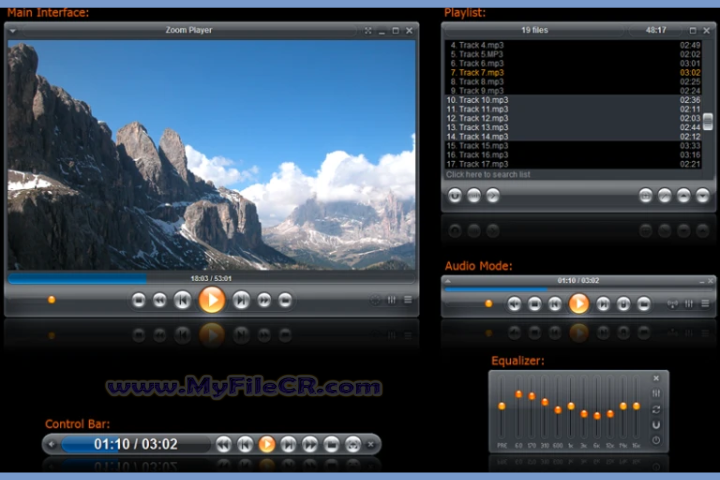Click the Control Bar left arrow button
The height and width of the screenshot is (480, 720).
(51, 444)
